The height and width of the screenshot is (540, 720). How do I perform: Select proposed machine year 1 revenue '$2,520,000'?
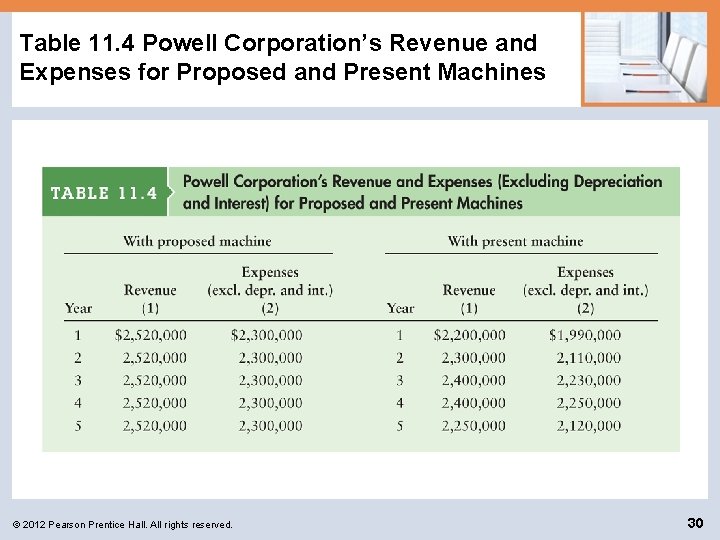[x=151, y=335]
